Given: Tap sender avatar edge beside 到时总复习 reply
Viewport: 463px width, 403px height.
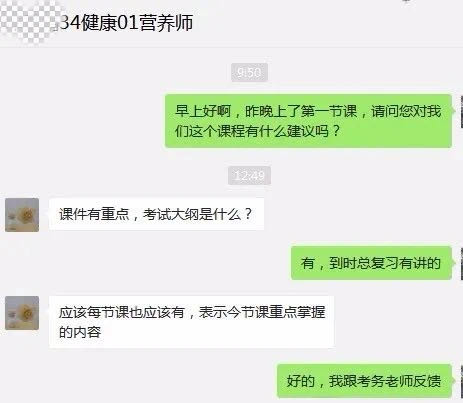Looking at the screenshot, I should click(461, 263).
